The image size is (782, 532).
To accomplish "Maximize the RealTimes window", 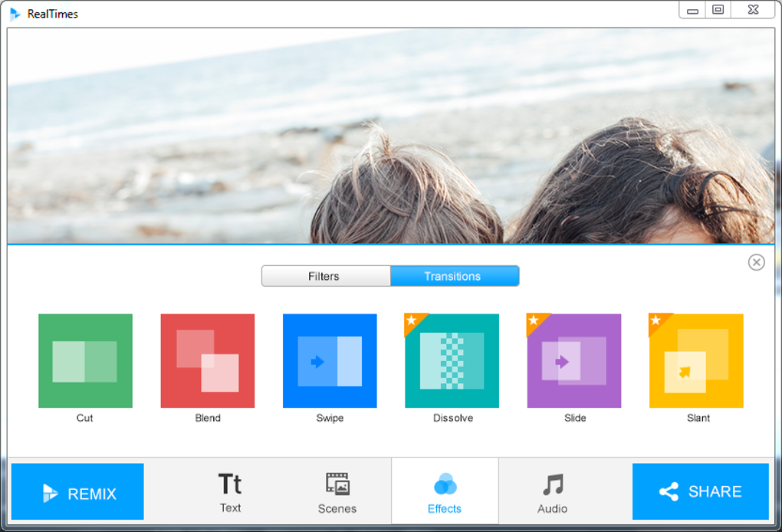I will click(x=718, y=10).
